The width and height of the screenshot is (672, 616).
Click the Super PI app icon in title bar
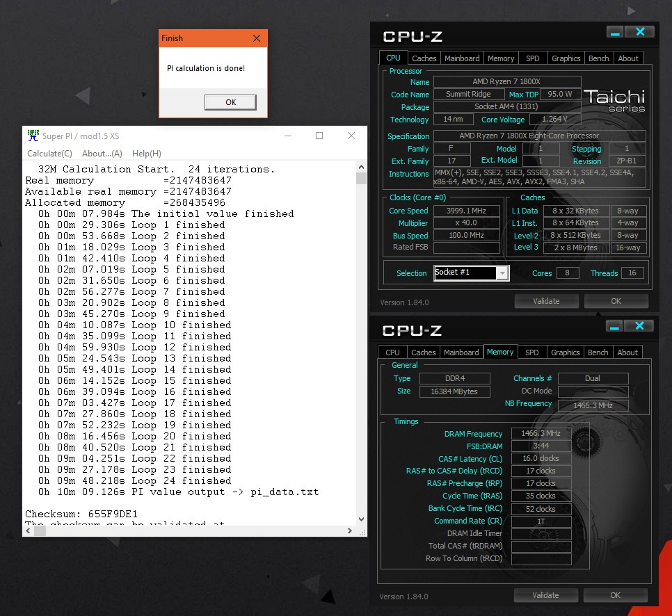[33, 136]
